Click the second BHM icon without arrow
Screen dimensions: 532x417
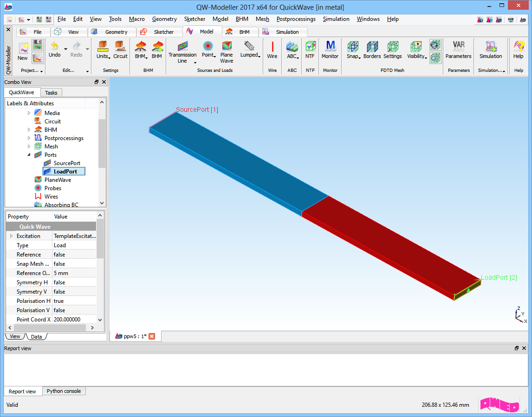[x=157, y=46]
